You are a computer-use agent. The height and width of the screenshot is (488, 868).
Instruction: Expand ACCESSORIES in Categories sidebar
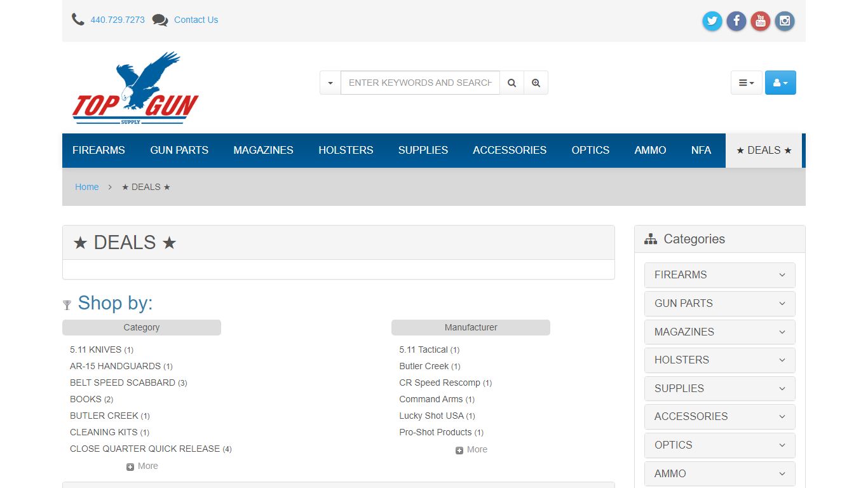click(x=720, y=417)
